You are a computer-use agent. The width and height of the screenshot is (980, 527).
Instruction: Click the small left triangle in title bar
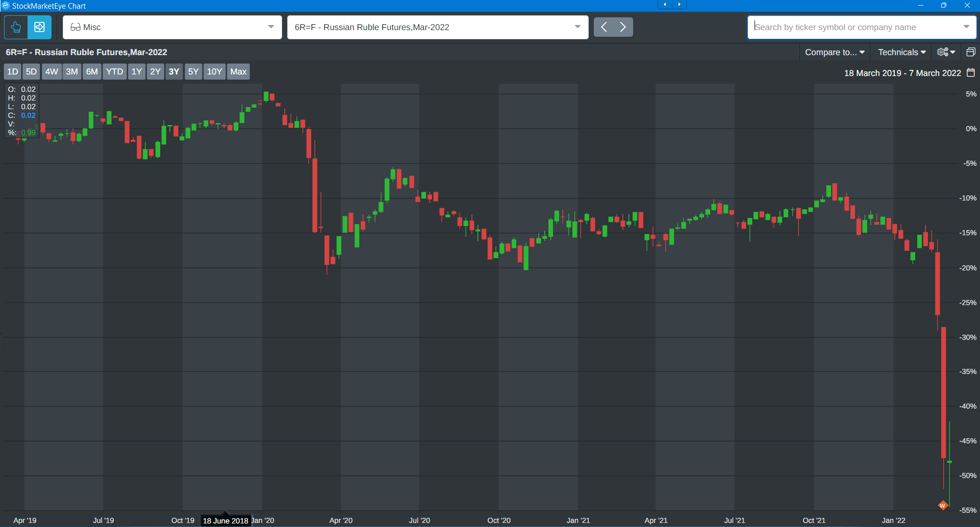(x=665, y=5)
